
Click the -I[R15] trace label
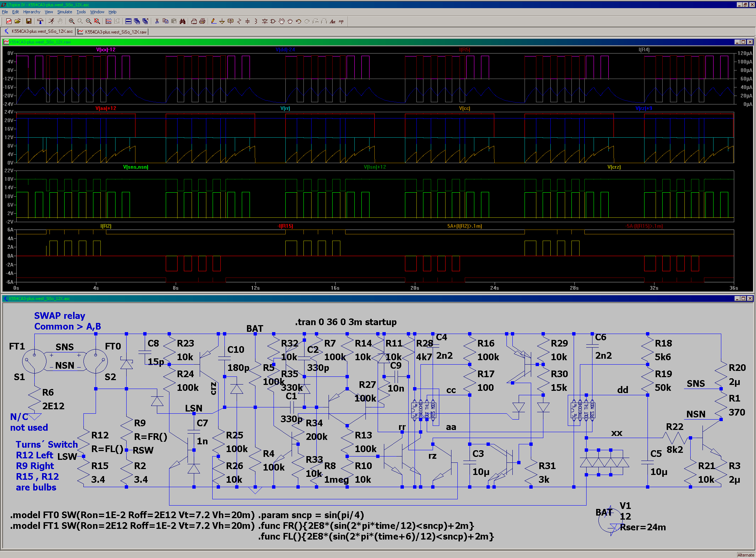tap(285, 226)
